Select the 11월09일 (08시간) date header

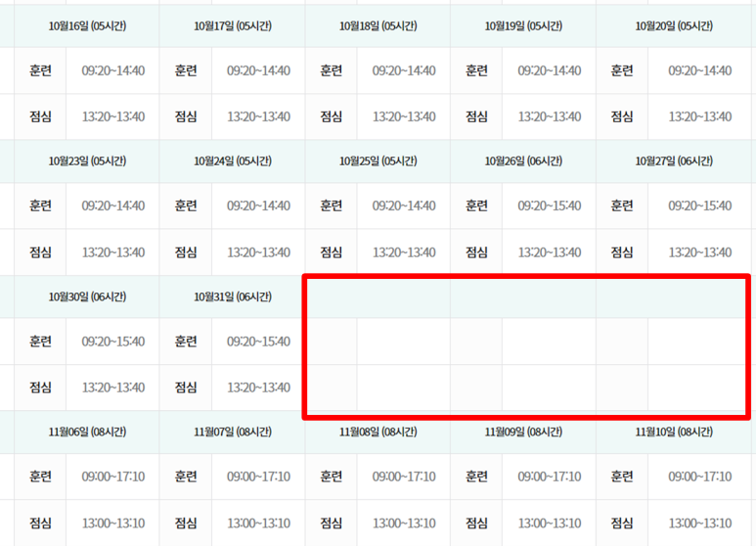click(x=523, y=432)
